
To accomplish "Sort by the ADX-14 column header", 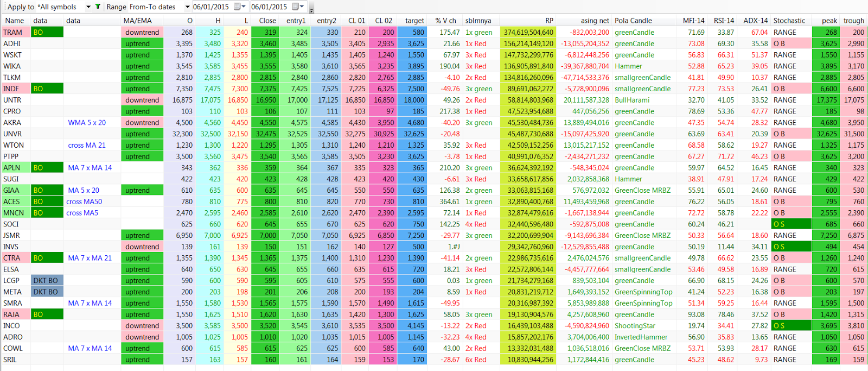I will [755, 21].
